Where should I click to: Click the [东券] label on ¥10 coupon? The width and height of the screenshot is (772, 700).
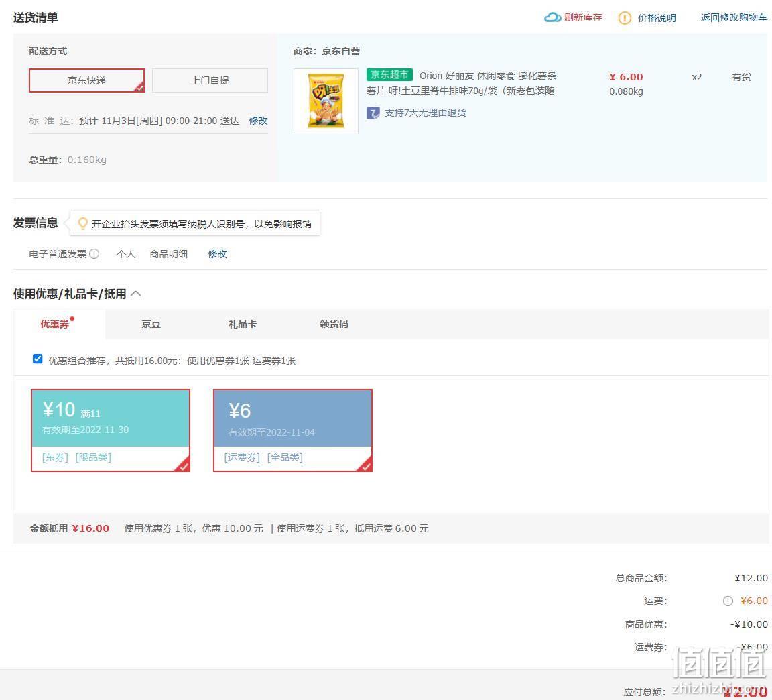point(55,457)
